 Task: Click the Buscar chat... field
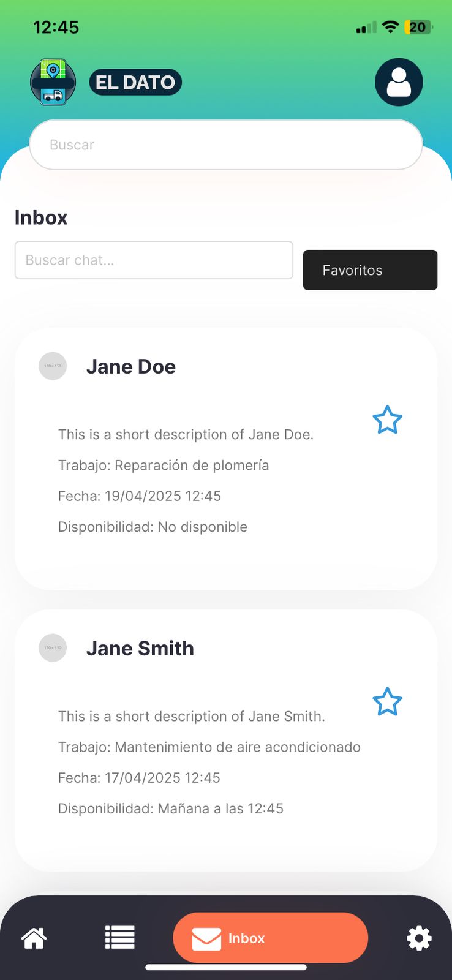click(154, 260)
